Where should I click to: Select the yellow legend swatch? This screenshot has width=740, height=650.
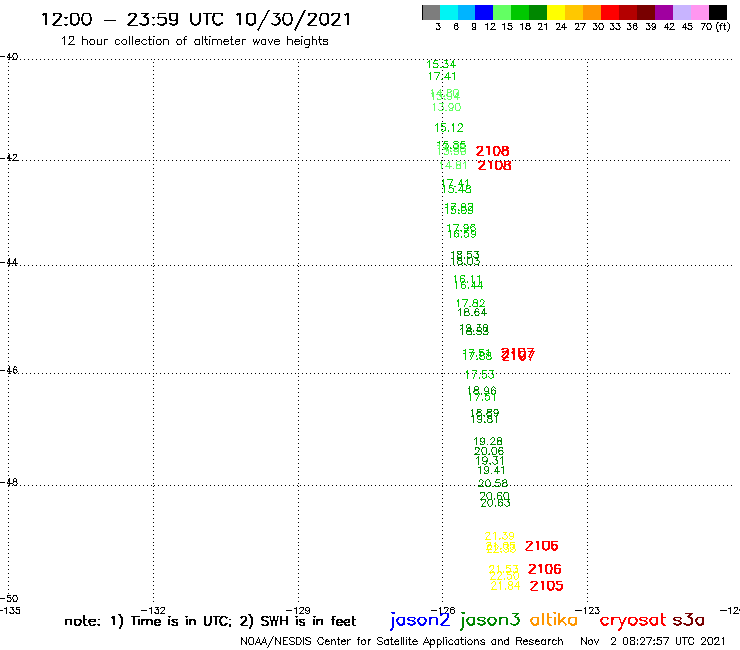coord(556,12)
